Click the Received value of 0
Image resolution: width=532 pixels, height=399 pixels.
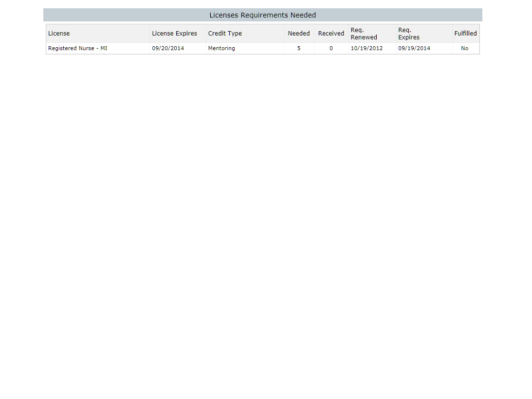coord(331,48)
